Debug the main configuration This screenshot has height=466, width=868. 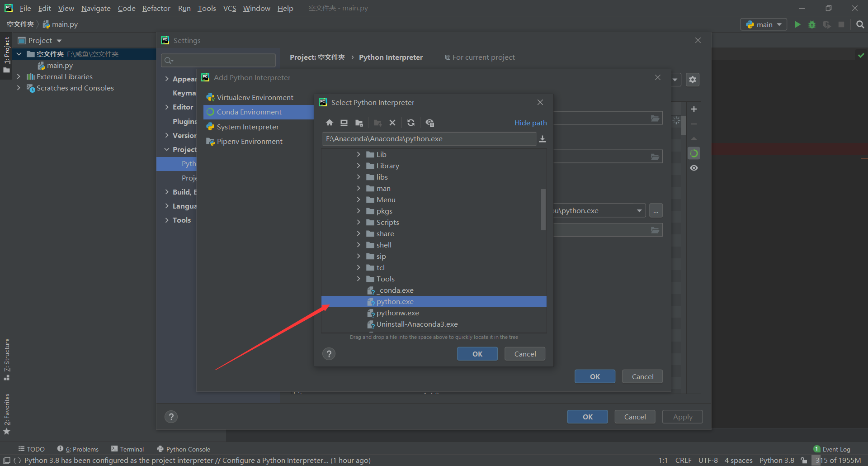point(812,24)
